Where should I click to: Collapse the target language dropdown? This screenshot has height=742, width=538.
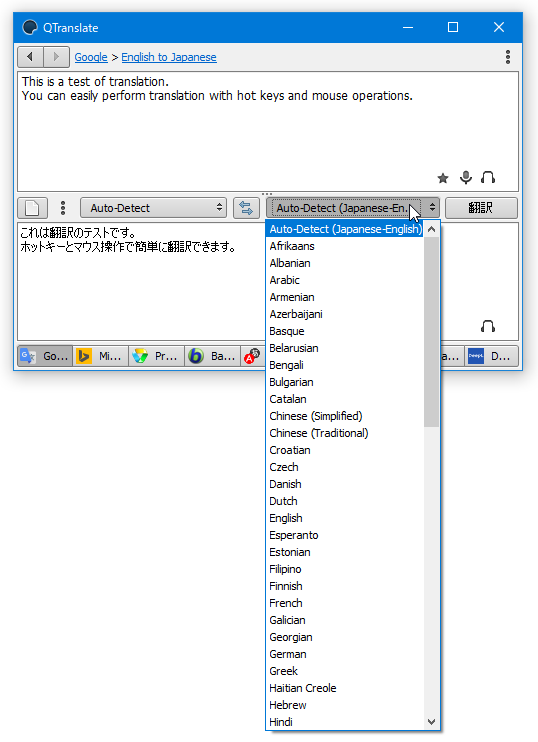click(x=353, y=208)
